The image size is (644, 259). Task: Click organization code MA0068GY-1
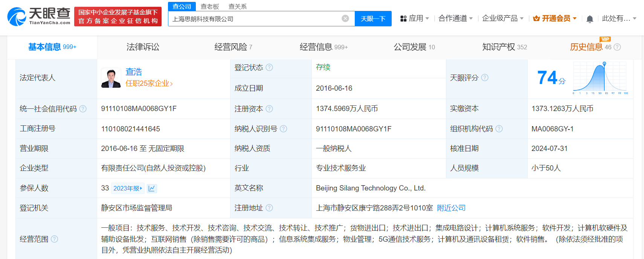pyautogui.click(x=552, y=129)
